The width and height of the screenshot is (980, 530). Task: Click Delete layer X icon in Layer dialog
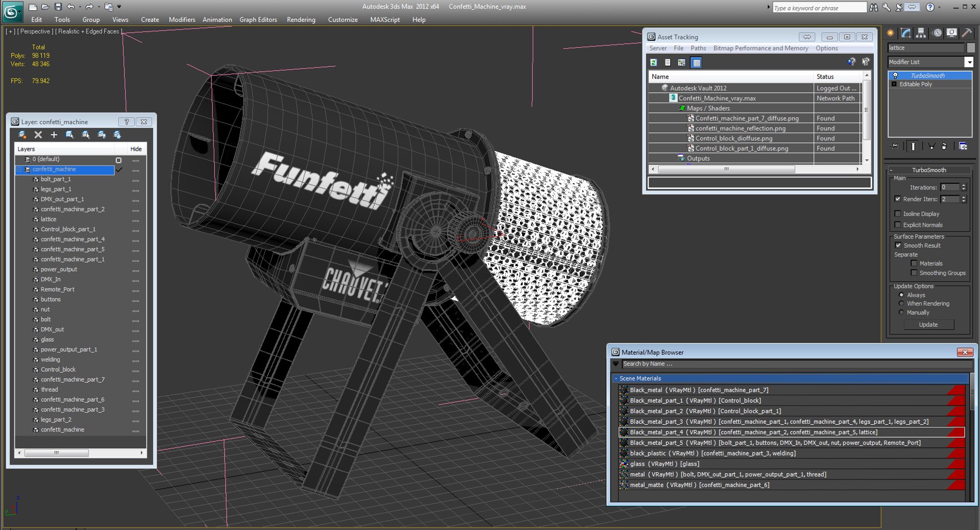coord(38,135)
